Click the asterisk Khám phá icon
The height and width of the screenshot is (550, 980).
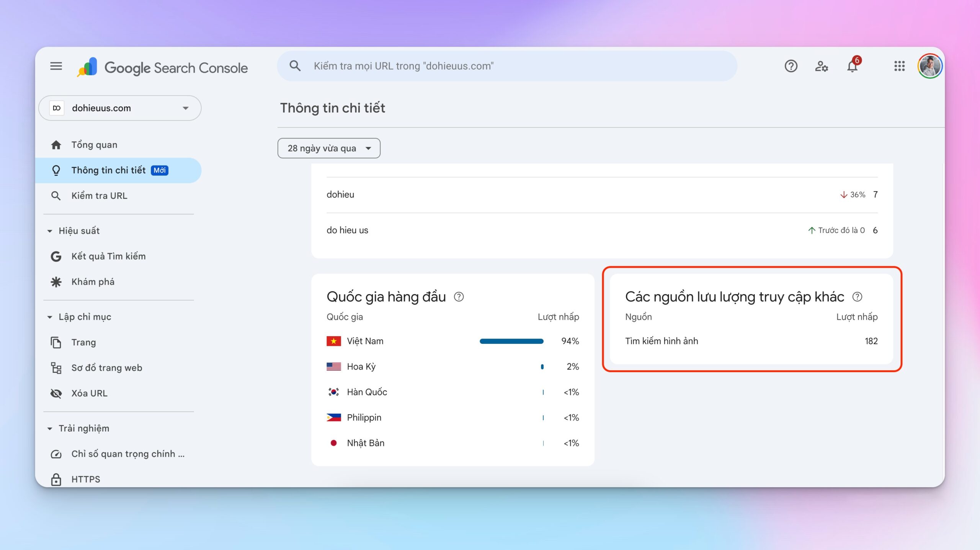click(x=56, y=282)
